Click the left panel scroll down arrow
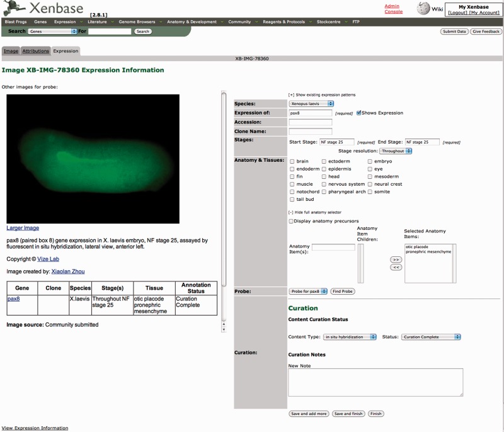The height and width of the screenshot is (432, 504). pos(223,329)
